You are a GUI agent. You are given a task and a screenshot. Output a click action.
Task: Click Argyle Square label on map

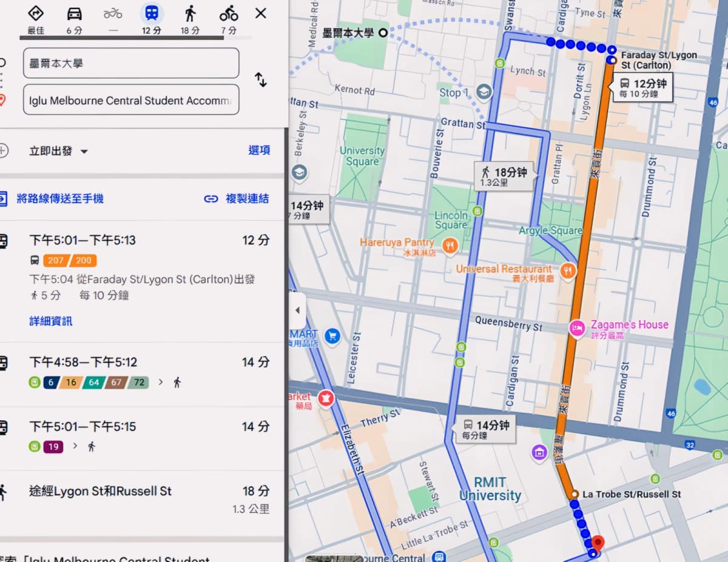click(x=550, y=230)
